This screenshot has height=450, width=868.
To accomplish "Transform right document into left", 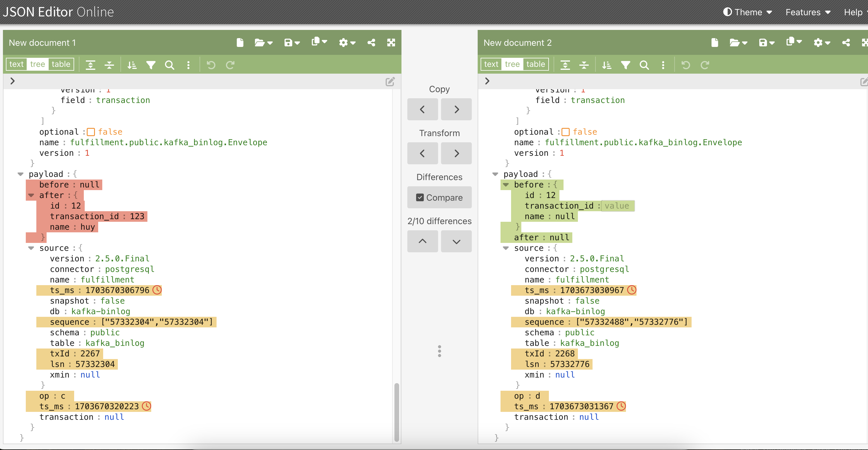I will (423, 153).
